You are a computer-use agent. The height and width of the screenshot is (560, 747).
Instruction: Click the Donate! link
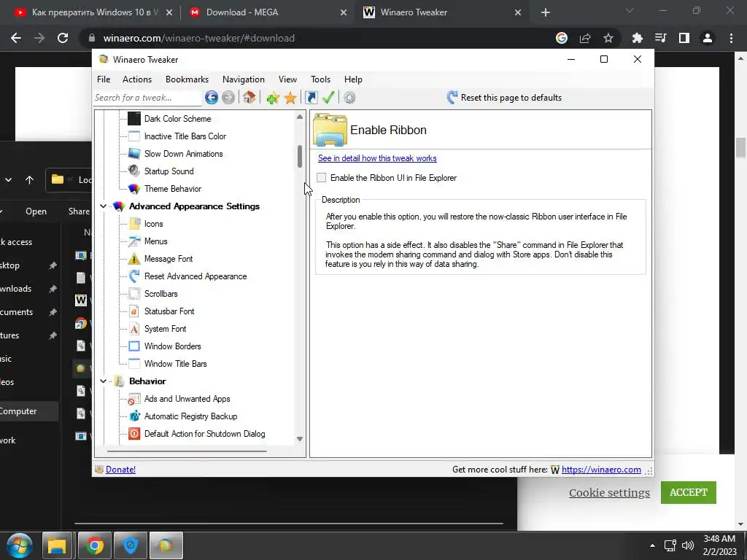point(120,470)
